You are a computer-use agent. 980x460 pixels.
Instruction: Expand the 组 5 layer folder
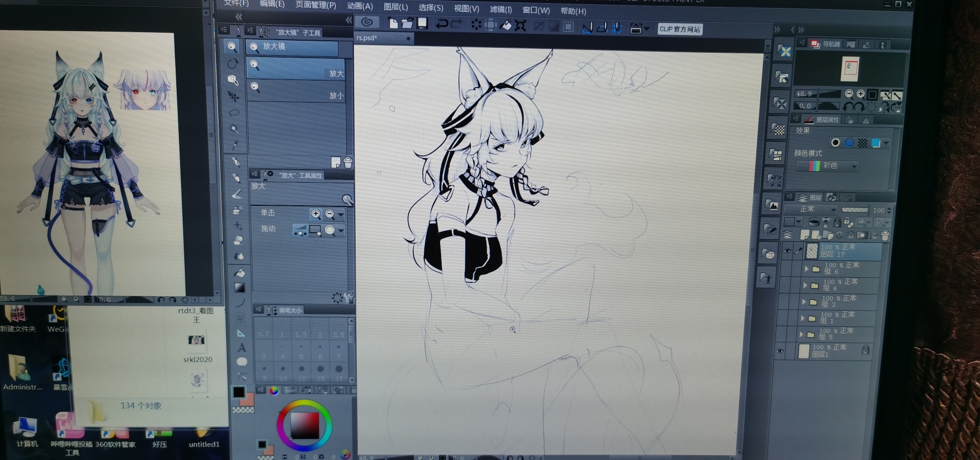tap(802, 334)
